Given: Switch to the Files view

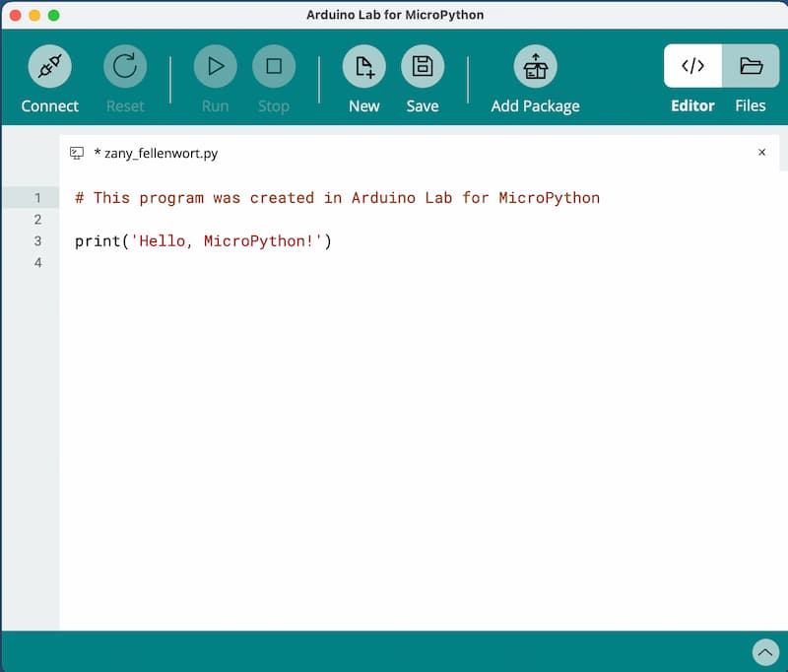Looking at the screenshot, I should 751,66.
